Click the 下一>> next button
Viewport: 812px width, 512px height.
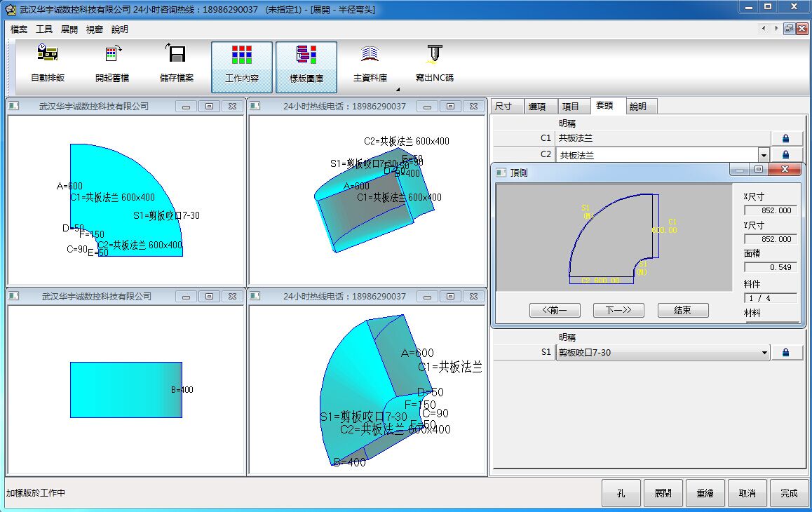click(618, 310)
